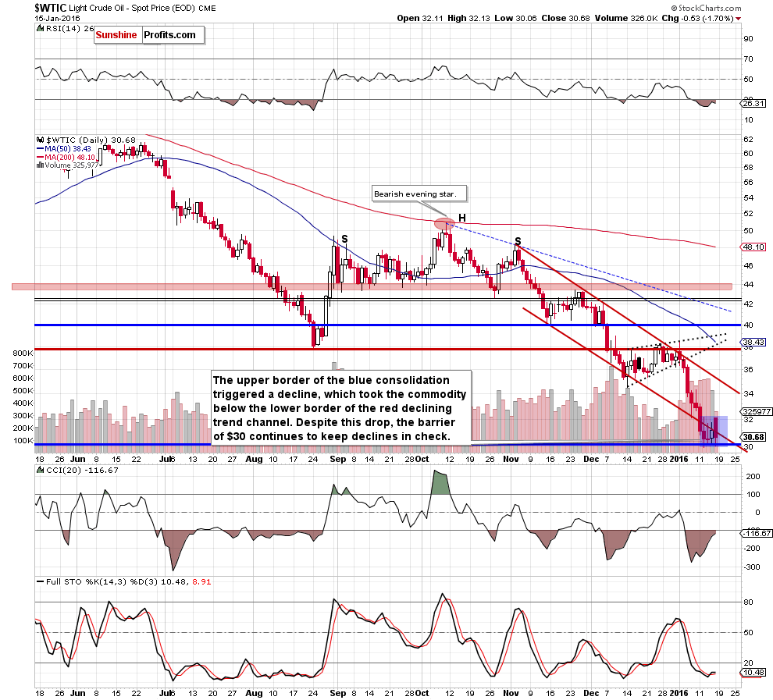The width and height of the screenshot is (773, 700).
Task: Click the MA(200) 48.10 legend entry
Action: 70,157
